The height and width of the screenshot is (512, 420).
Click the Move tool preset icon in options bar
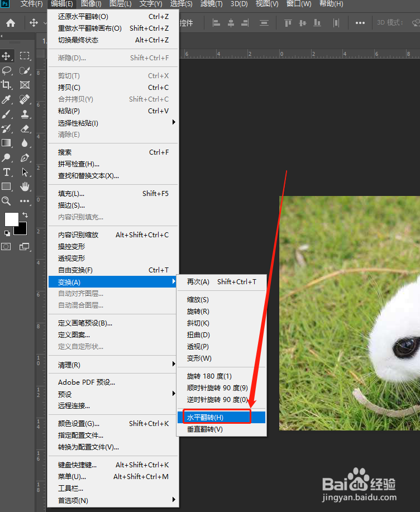(x=34, y=23)
